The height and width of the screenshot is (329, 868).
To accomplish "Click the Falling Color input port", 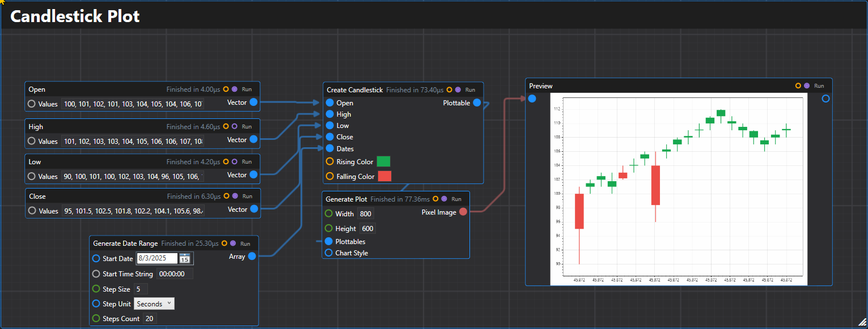I will [x=330, y=176].
